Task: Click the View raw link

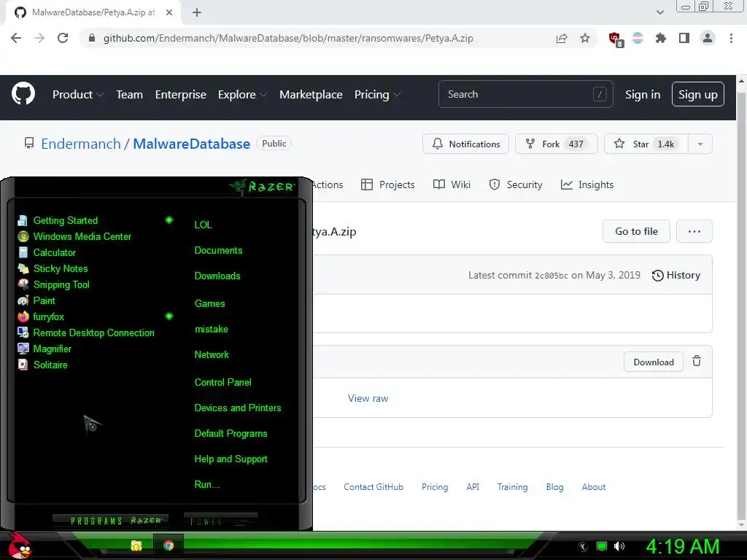Action: pos(368,399)
